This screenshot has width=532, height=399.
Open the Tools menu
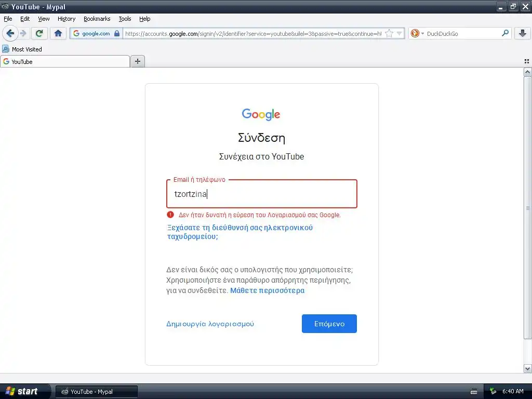[125, 19]
